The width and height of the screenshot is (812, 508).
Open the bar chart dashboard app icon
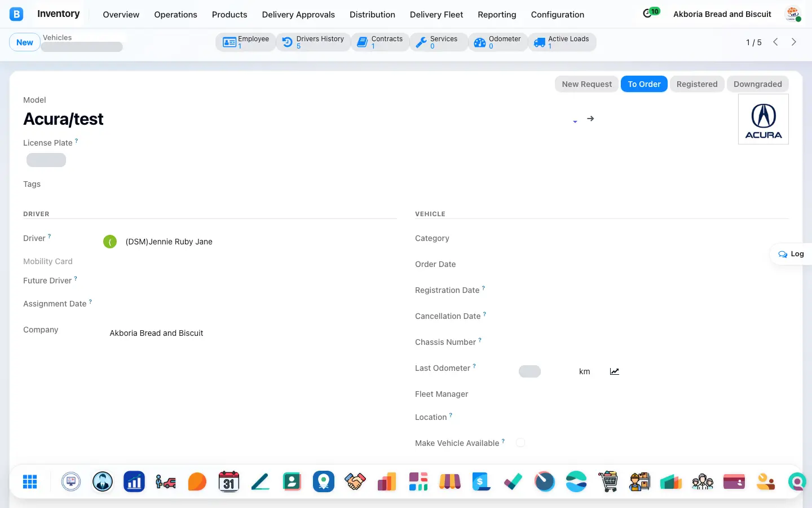134,481
